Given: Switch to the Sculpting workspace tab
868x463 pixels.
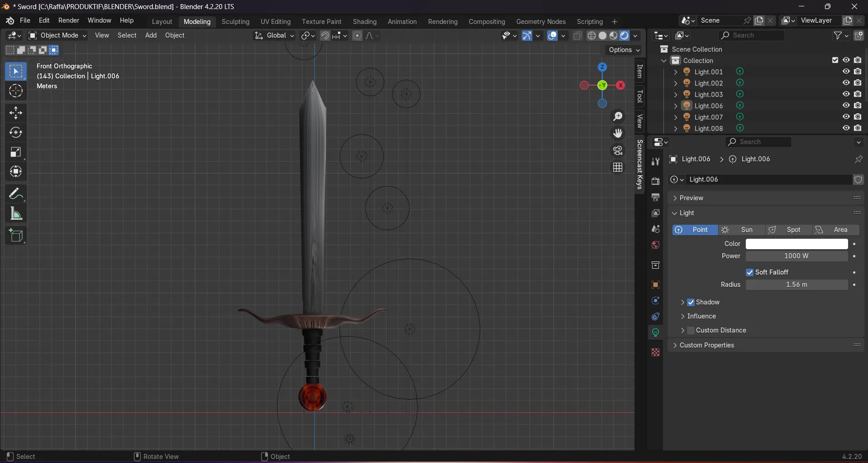Looking at the screenshot, I should point(235,22).
